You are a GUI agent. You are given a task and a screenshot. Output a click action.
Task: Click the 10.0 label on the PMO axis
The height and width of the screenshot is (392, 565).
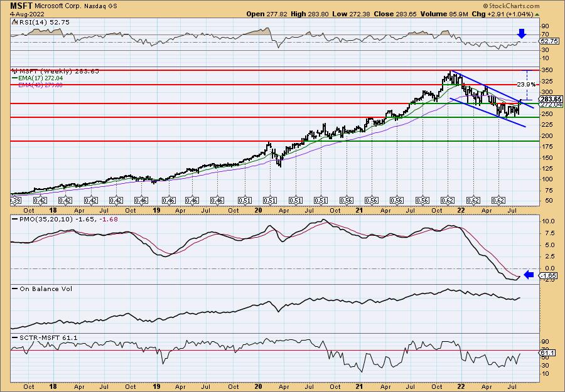[x=547, y=221]
